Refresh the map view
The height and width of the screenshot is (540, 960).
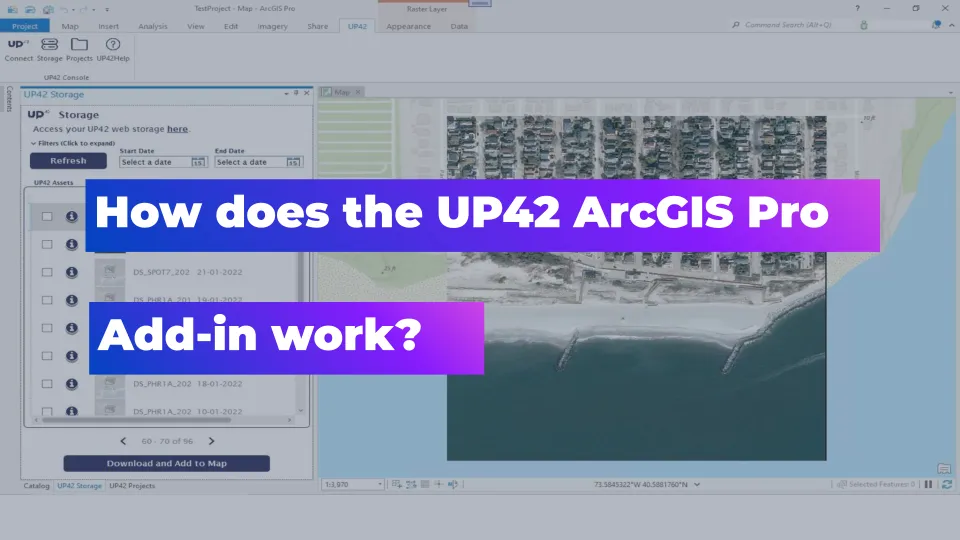tap(947, 484)
